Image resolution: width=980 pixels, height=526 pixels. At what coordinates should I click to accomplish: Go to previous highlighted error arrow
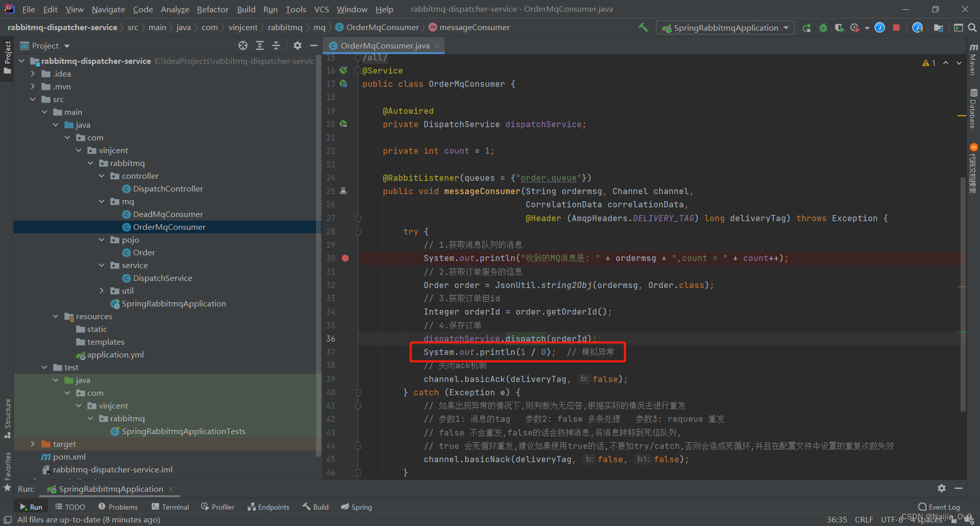pos(946,63)
